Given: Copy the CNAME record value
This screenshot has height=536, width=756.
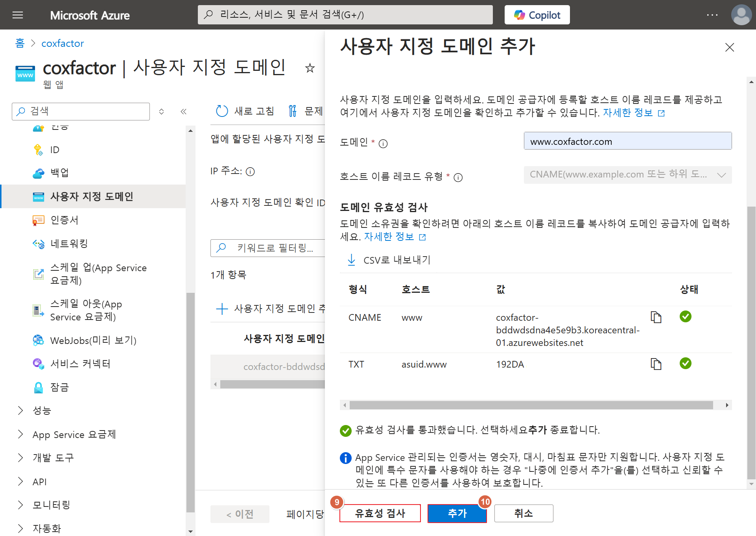Looking at the screenshot, I should pos(656,317).
